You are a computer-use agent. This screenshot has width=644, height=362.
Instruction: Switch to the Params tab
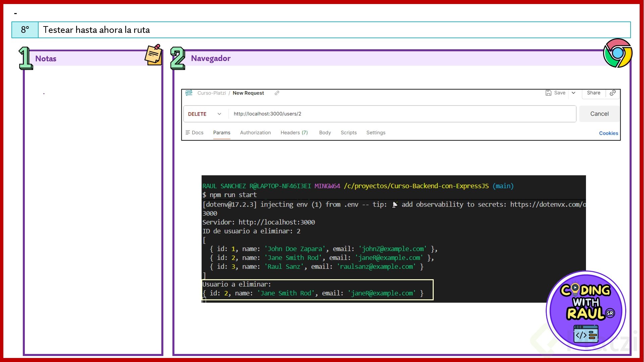coord(222,133)
